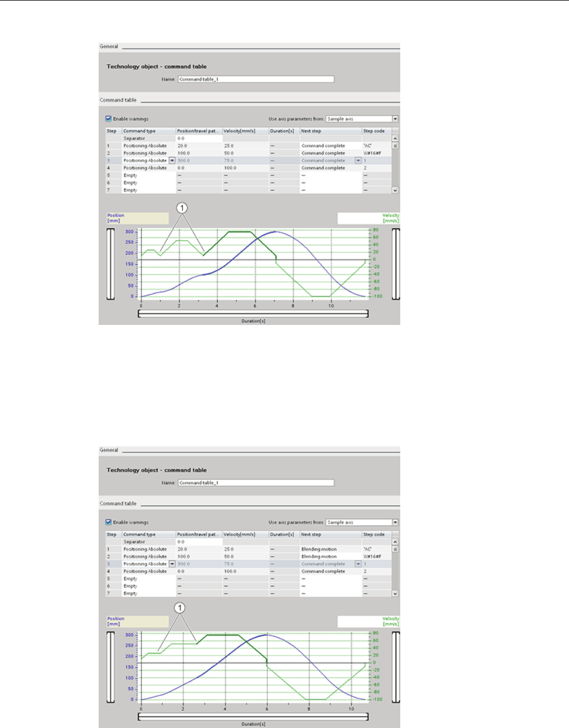569x728 pixels.
Task: Click Duration slider bar under the Blending motion chart
Action: 253,717
